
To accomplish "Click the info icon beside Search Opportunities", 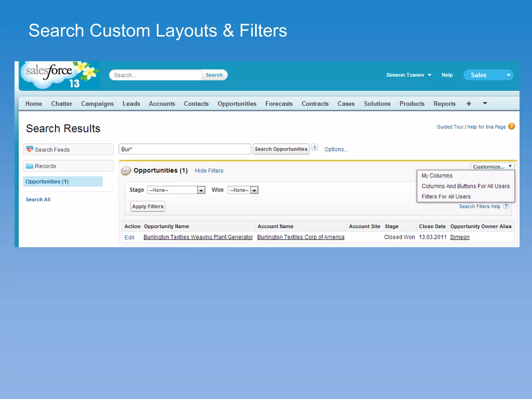I will 315,147.
